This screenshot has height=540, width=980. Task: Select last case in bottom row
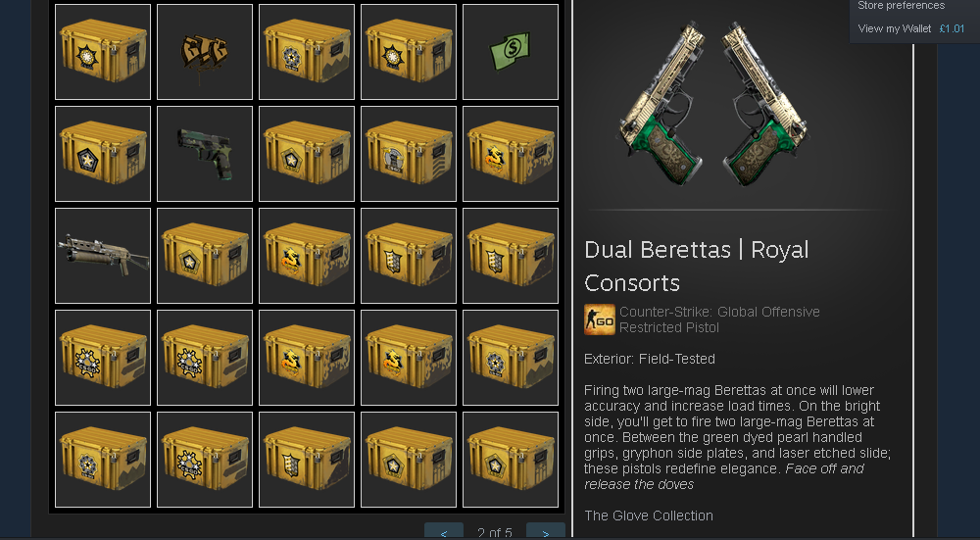coord(510,460)
